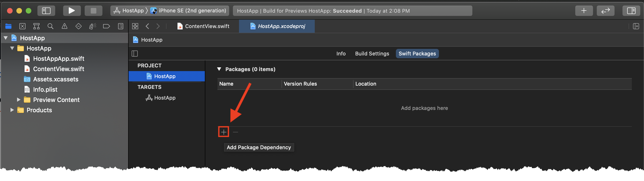Open the Library plus button in toolbar
644x181 pixels.
pyautogui.click(x=583, y=11)
